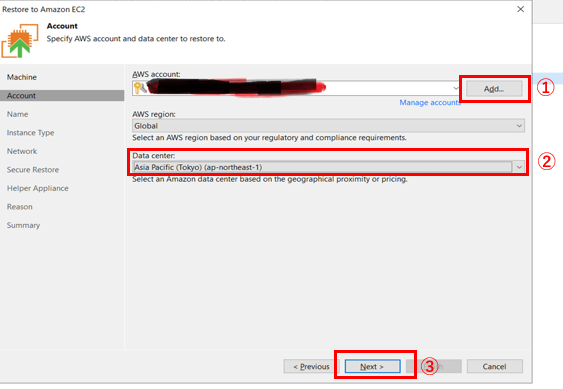The image size is (563, 389).
Task: Cancel the restore wizard
Action: click(x=494, y=366)
